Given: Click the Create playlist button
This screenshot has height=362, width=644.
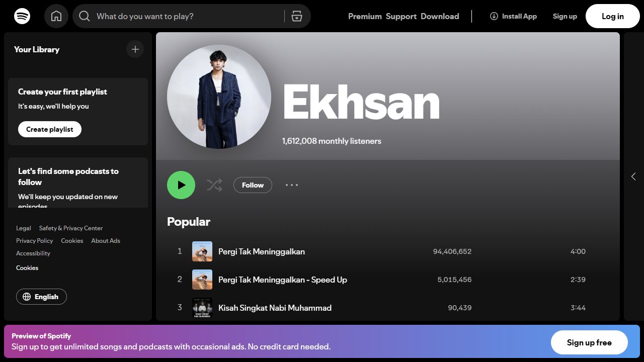Looking at the screenshot, I should (x=50, y=129).
